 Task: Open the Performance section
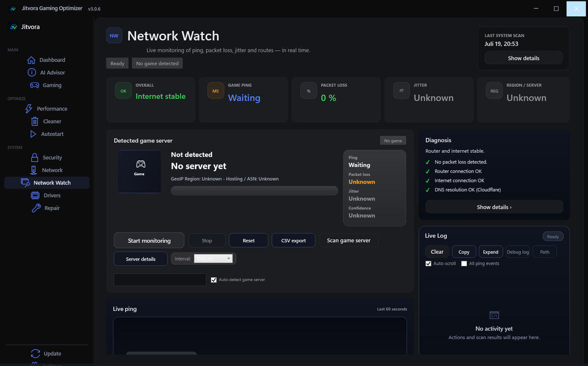click(x=52, y=109)
